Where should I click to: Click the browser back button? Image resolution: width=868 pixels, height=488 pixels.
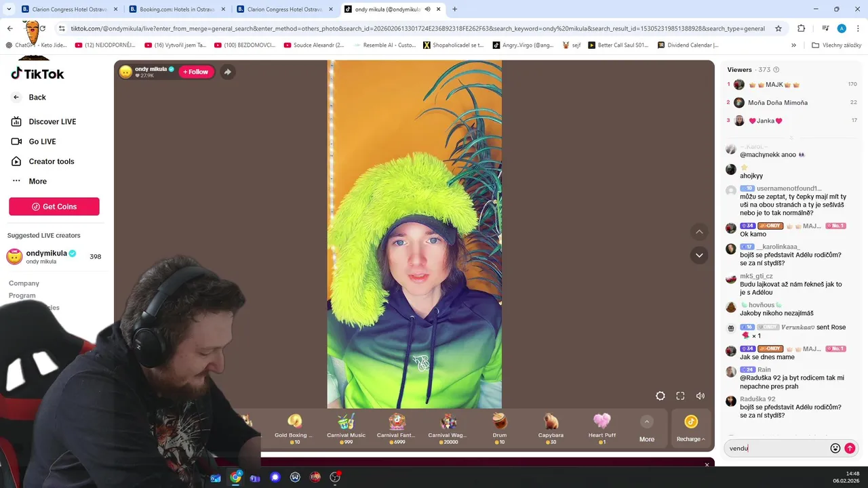click(10, 28)
